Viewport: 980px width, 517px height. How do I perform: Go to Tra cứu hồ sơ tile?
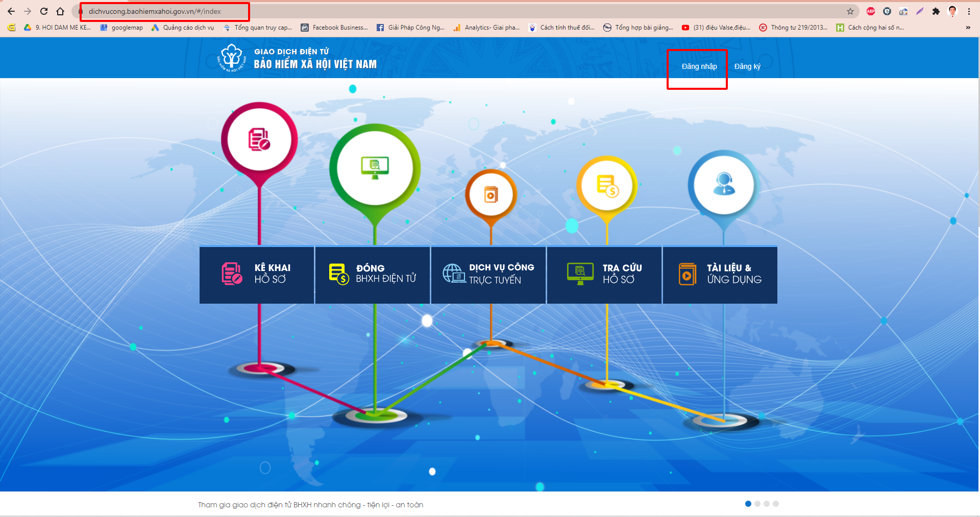click(x=604, y=275)
